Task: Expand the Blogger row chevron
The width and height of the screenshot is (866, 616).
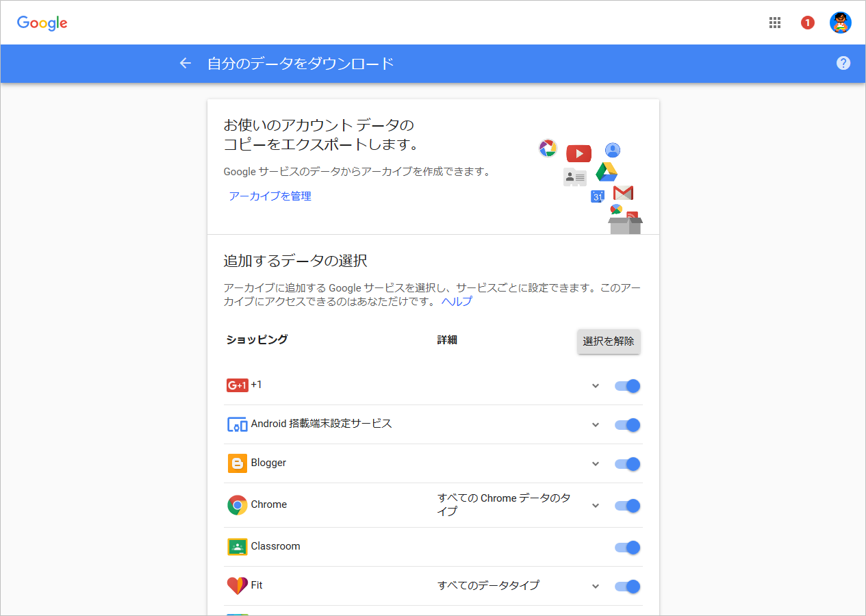Action: point(596,464)
